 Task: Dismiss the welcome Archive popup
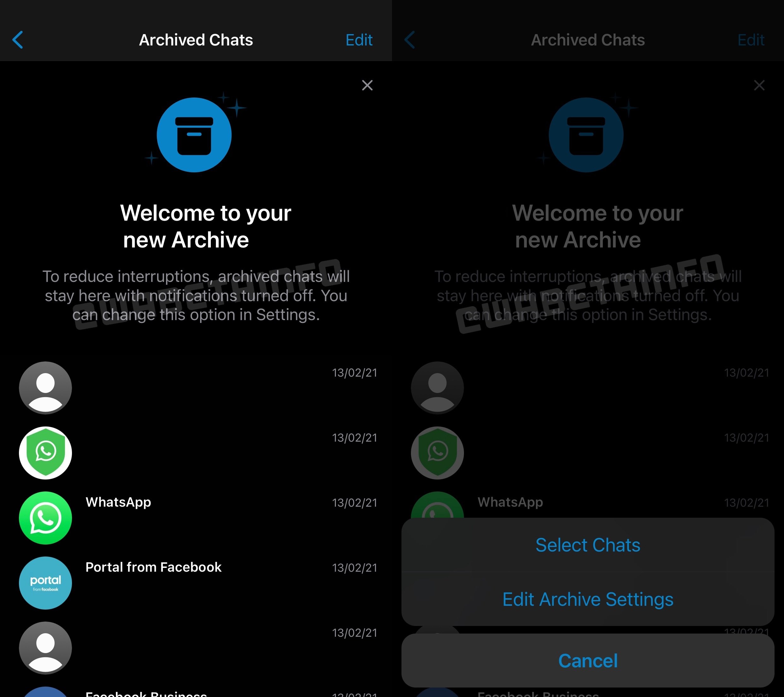click(368, 86)
